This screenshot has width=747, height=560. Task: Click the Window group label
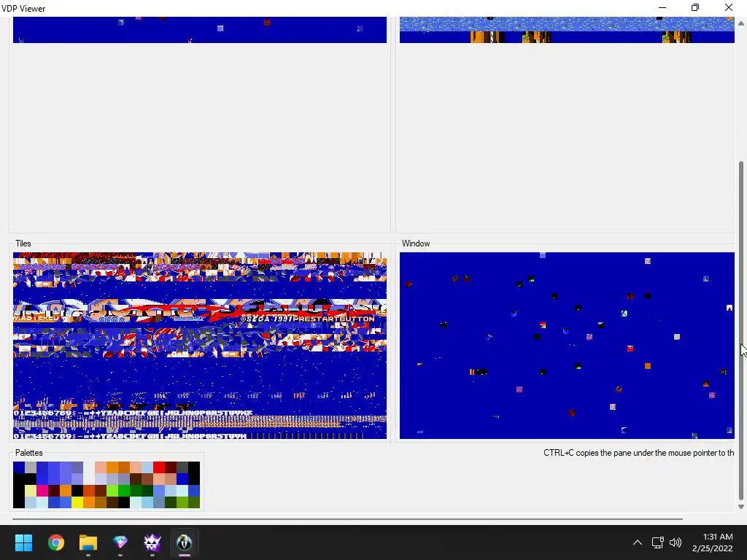click(416, 244)
